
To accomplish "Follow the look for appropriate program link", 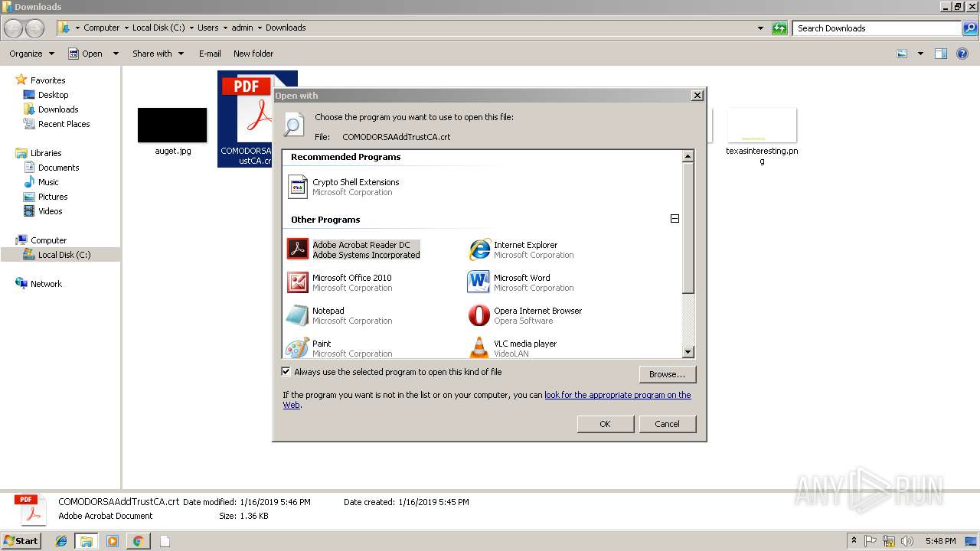I will click(x=617, y=395).
